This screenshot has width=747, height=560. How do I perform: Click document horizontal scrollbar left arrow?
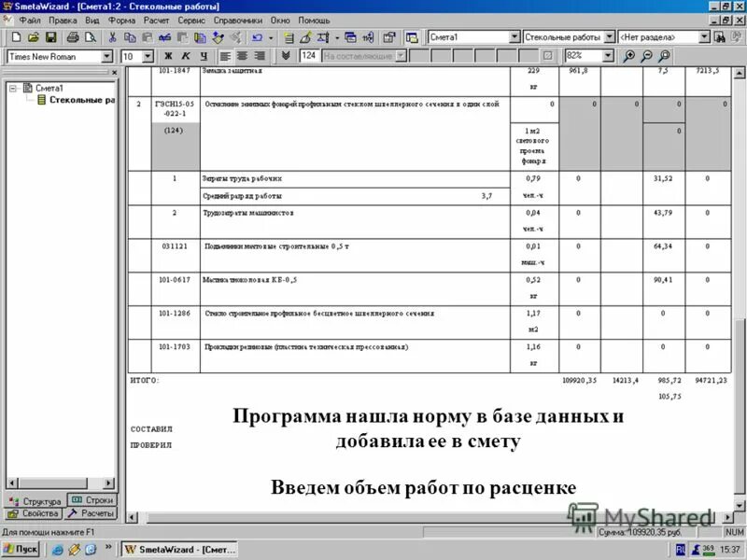click(x=133, y=517)
